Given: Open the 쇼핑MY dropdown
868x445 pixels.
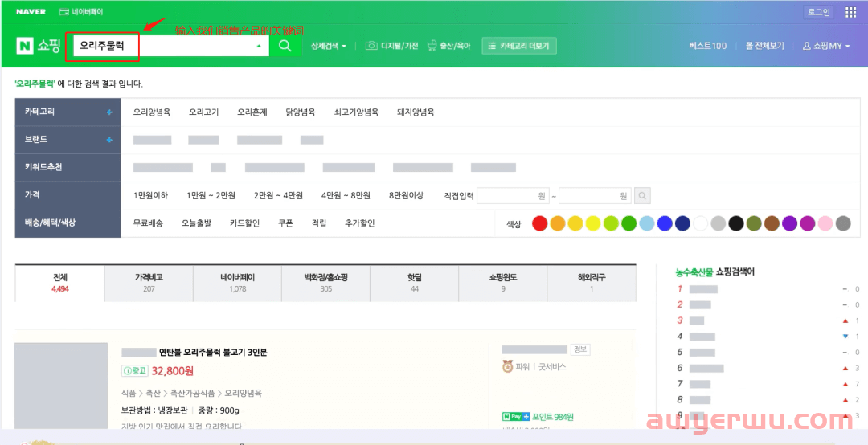Looking at the screenshot, I should (826, 46).
